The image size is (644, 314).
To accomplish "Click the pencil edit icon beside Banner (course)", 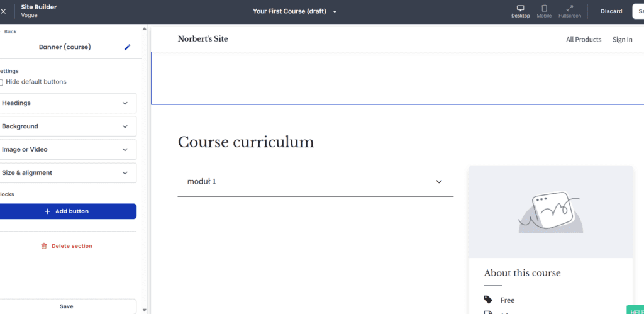I will pos(128,47).
